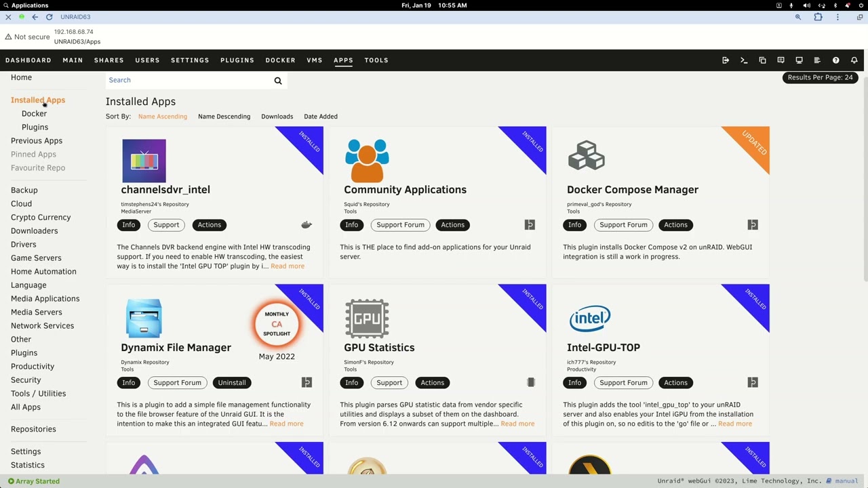
Task: Open Actions dropdown for channelsdvr_intel
Action: coord(210,225)
